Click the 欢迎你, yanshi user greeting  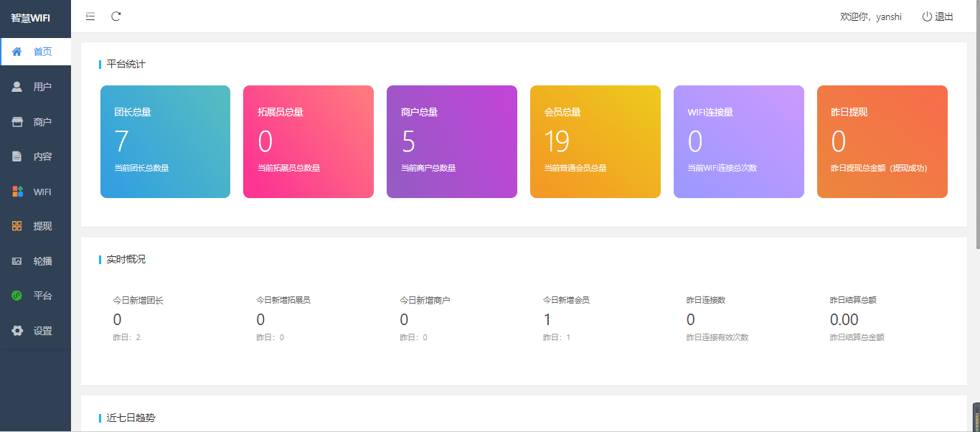pos(871,17)
